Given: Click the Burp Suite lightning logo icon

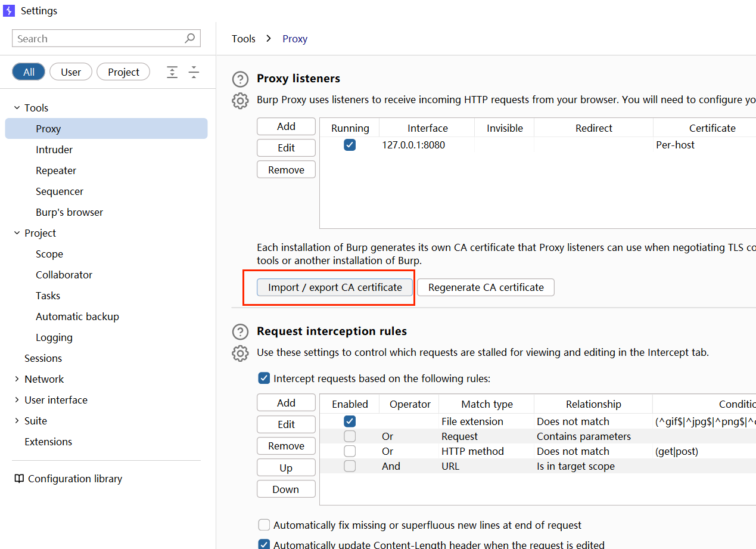Looking at the screenshot, I should click(x=8, y=11).
